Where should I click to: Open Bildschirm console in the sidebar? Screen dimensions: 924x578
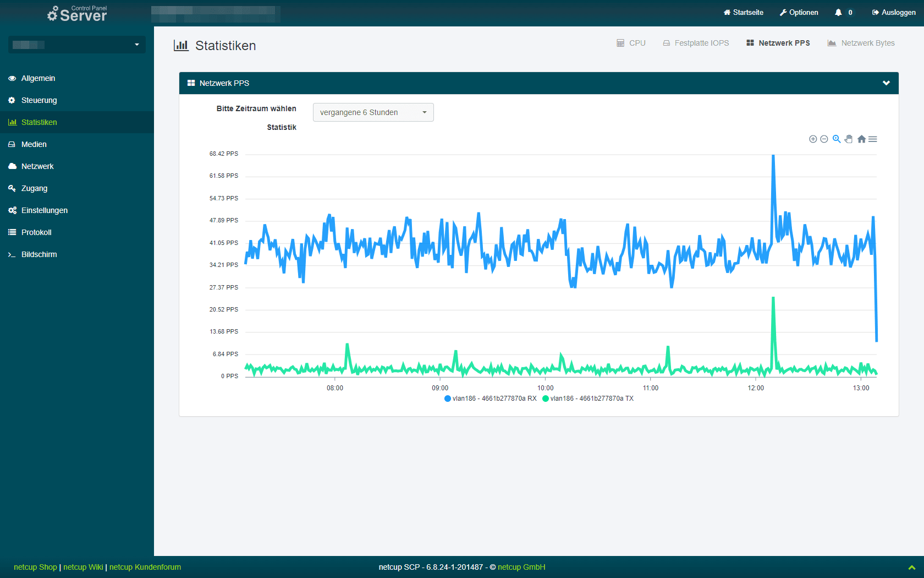pos(39,254)
